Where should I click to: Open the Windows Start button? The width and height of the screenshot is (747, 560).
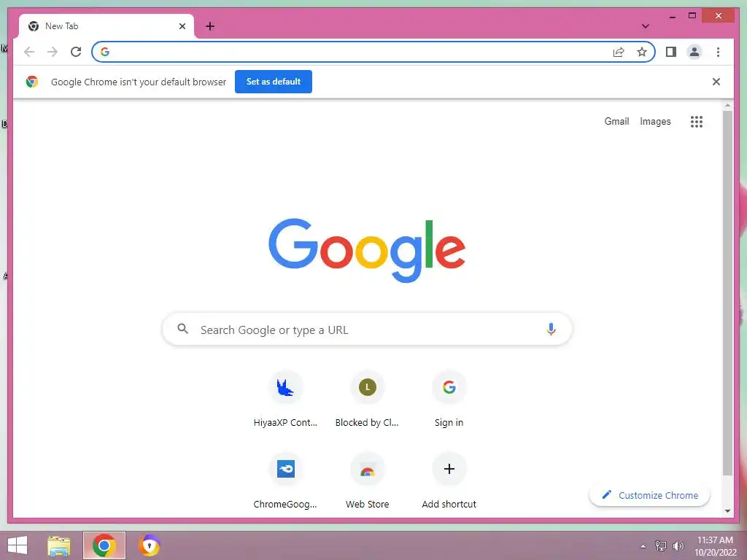point(18,545)
